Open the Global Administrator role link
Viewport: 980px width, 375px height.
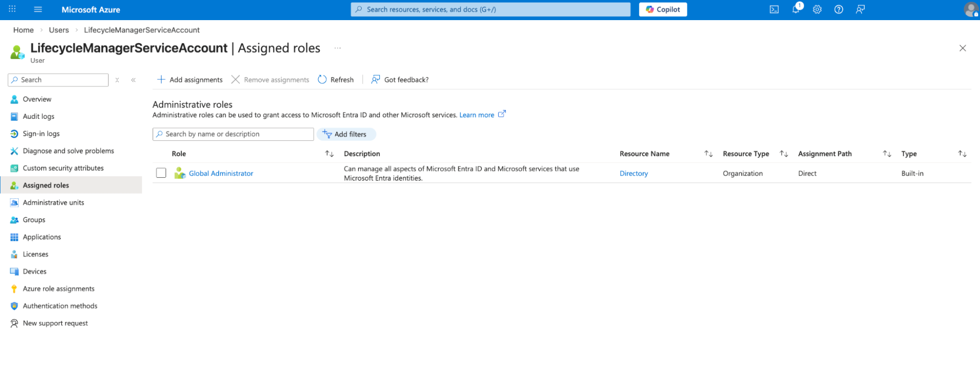221,173
